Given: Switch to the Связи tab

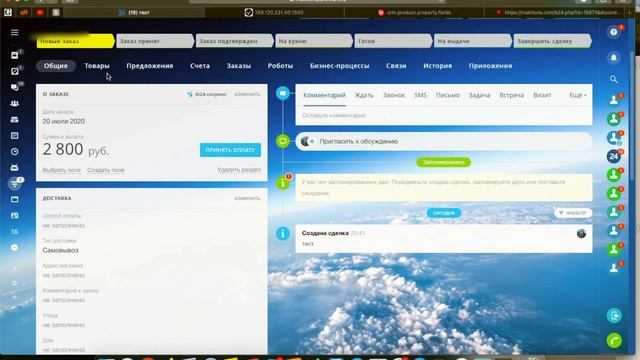Looking at the screenshot, I should 396,66.
